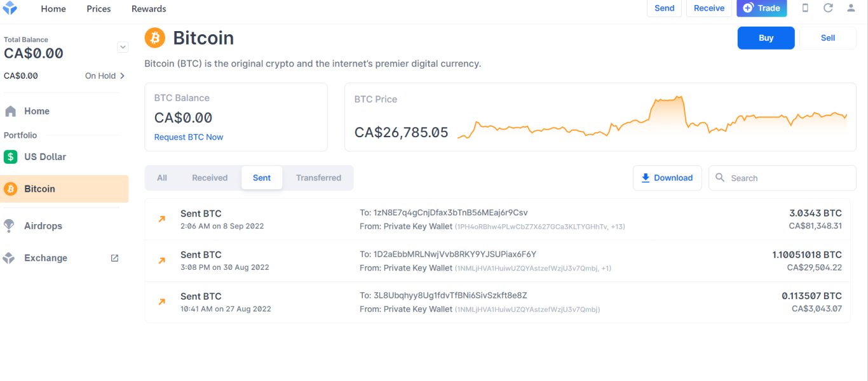Click the orange Bitcoin logo beside title
Screen dimensions: 868x381
coord(155,38)
